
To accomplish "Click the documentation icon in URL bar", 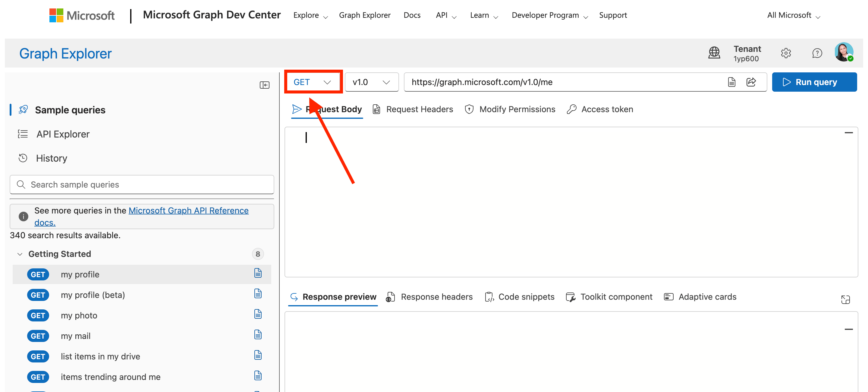I will click(731, 82).
